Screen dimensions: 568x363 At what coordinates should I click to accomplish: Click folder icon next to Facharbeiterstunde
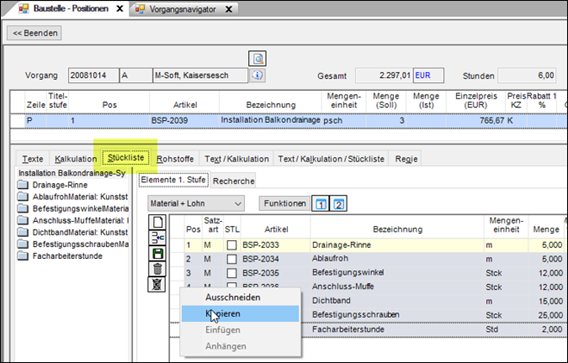(x=23, y=256)
